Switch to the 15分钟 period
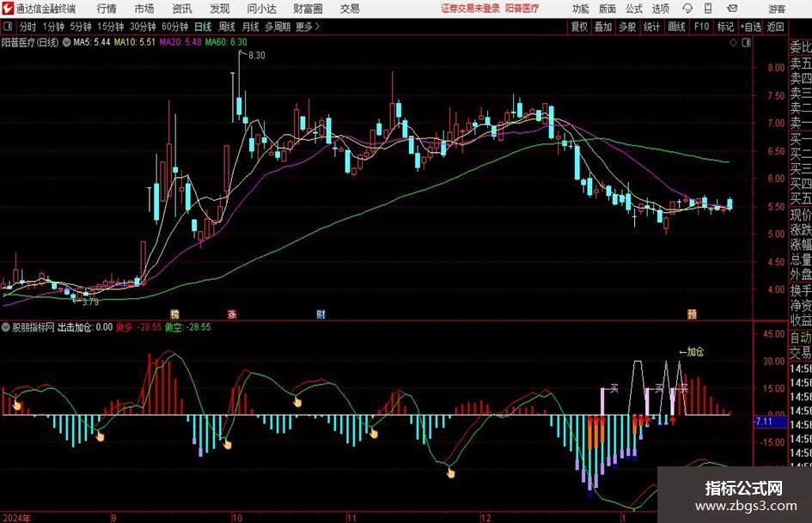Screen dimensions: 812x523 pyautogui.click(x=110, y=27)
